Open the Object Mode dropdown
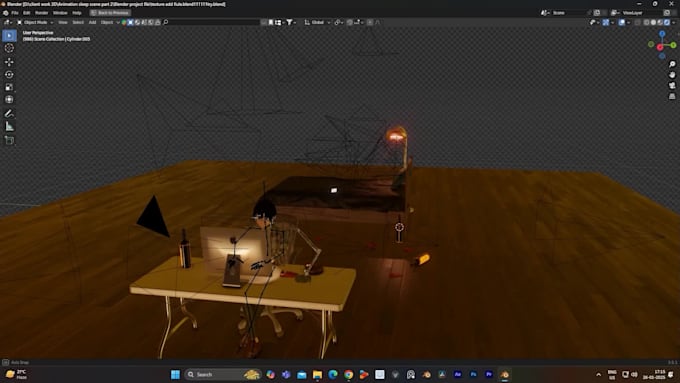This screenshot has height=383, width=680. (x=35, y=22)
